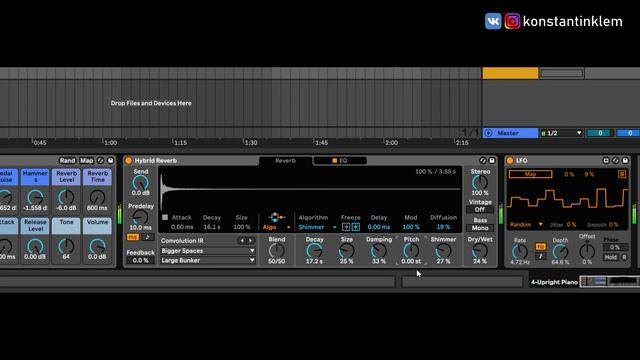Open hot-swap preset icon on Hybrid Reverb
The width and height of the screenshot is (640, 360).
click(x=483, y=161)
